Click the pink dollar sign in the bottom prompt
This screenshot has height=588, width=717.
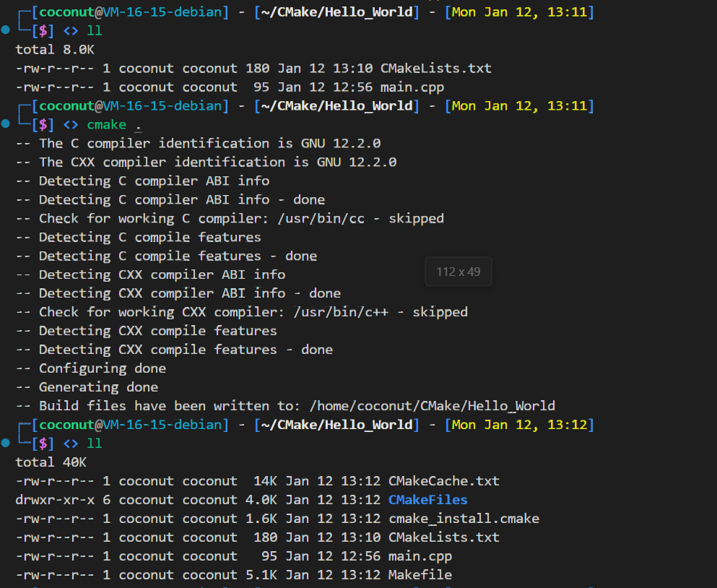pos(44,444)
